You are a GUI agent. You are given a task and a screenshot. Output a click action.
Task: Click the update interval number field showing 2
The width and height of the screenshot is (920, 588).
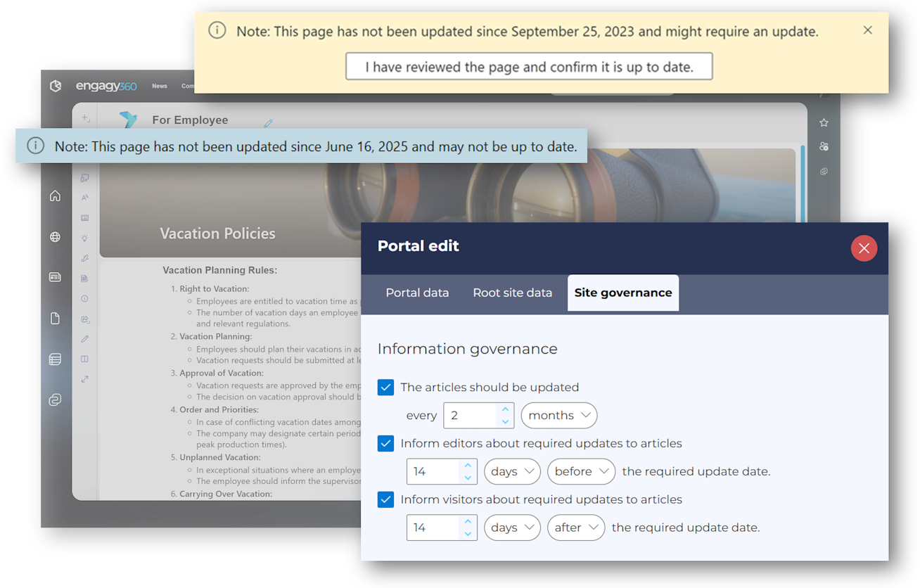click(x=470, y=416)
